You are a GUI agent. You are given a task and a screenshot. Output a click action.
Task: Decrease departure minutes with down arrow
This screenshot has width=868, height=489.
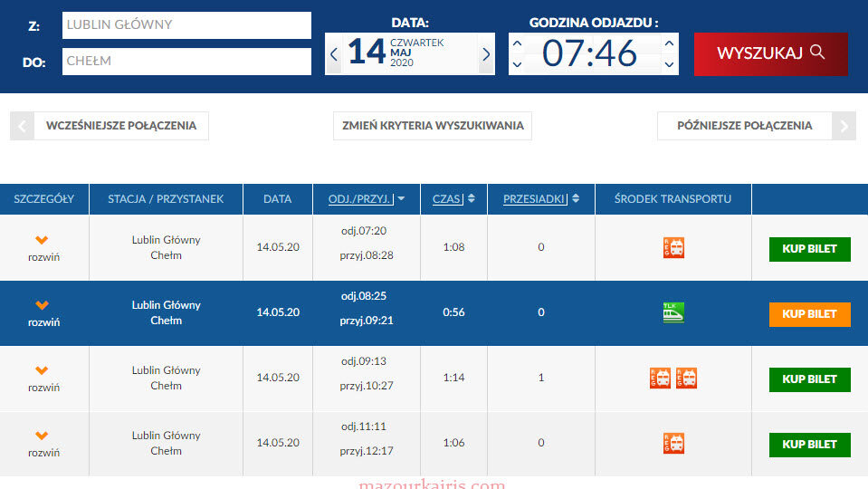click(669, 64)
